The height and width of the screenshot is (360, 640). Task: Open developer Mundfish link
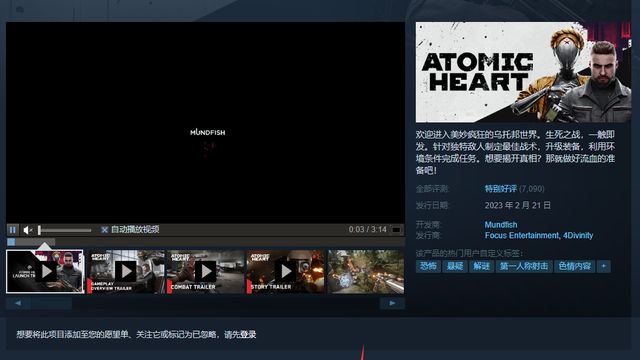coord(501,224)
